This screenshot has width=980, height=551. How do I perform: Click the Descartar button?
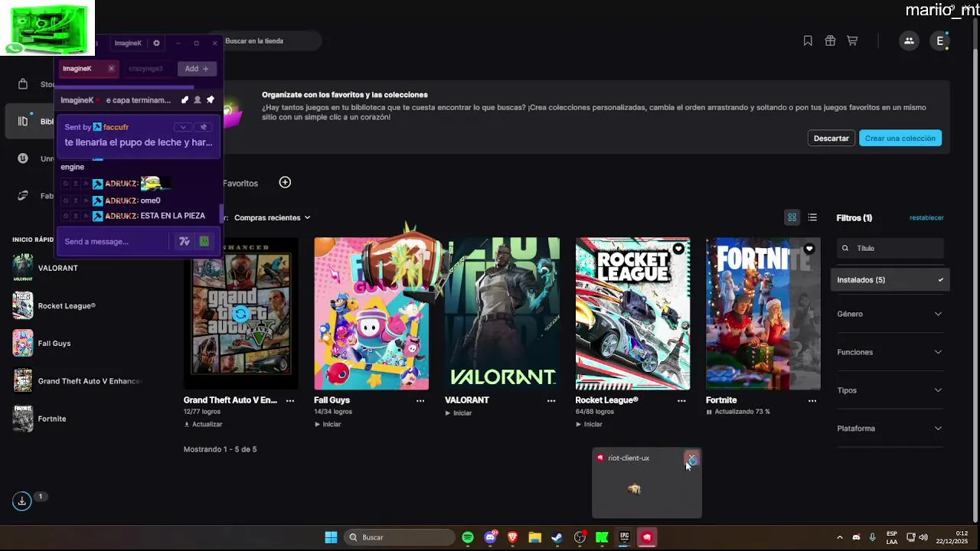coord(831,139)
